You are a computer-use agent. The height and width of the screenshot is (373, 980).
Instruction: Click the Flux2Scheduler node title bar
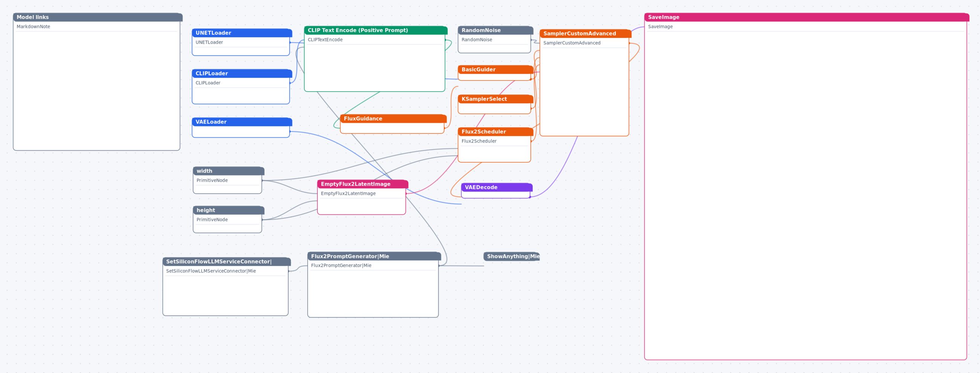(x=495, y=132)
